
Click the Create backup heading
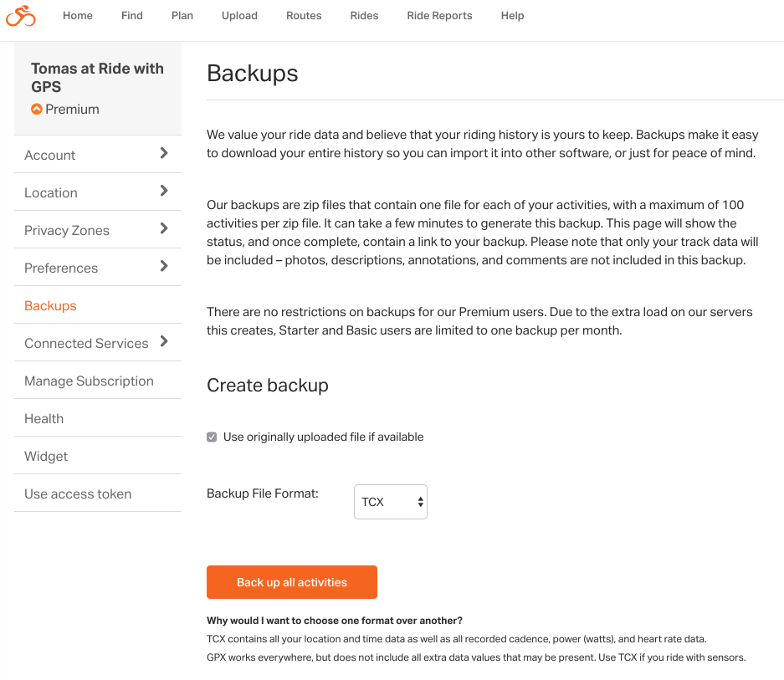[268, 386]
